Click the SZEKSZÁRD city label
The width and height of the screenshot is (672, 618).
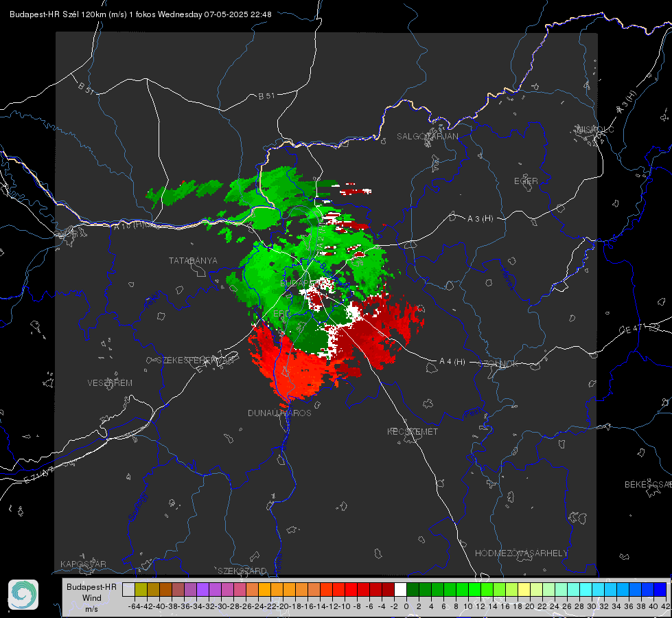click(x=242, y=571)
